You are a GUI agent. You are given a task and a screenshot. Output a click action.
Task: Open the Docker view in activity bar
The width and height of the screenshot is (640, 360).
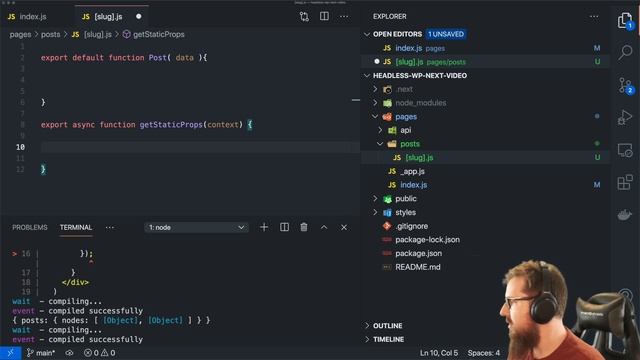[x=625, y=215]
